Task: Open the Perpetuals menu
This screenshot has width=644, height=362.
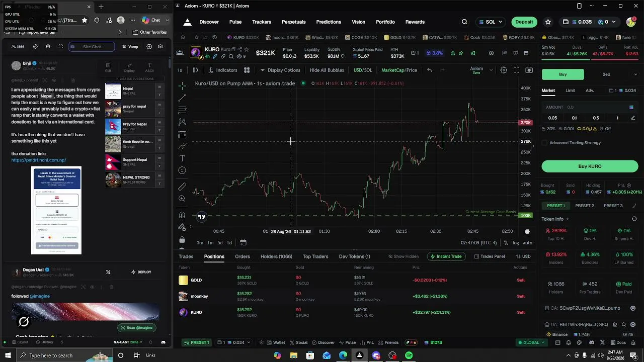Action: pos(294,22)
